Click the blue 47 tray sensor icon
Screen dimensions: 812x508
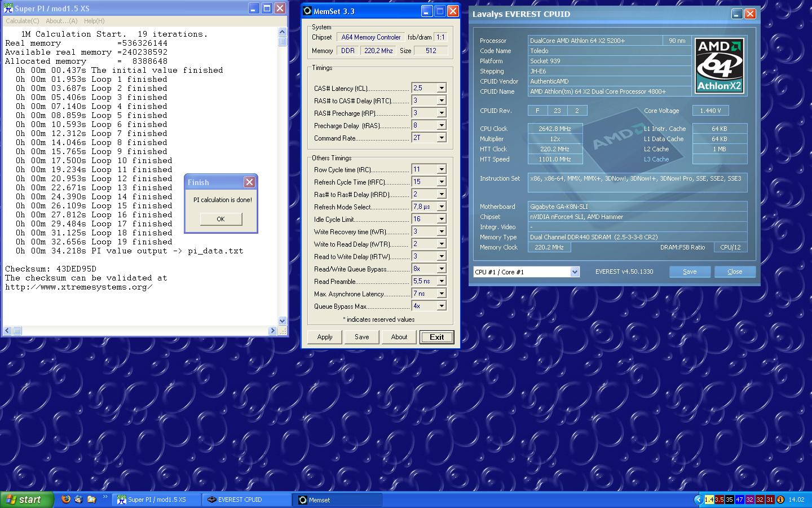tap(739, 500)
